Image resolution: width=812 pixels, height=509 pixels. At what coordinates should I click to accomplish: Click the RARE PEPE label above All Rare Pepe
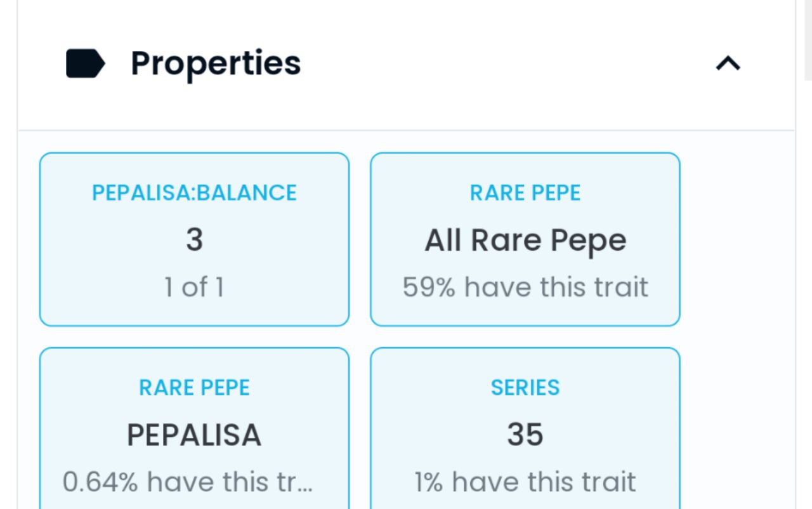(x=525, y=193)
